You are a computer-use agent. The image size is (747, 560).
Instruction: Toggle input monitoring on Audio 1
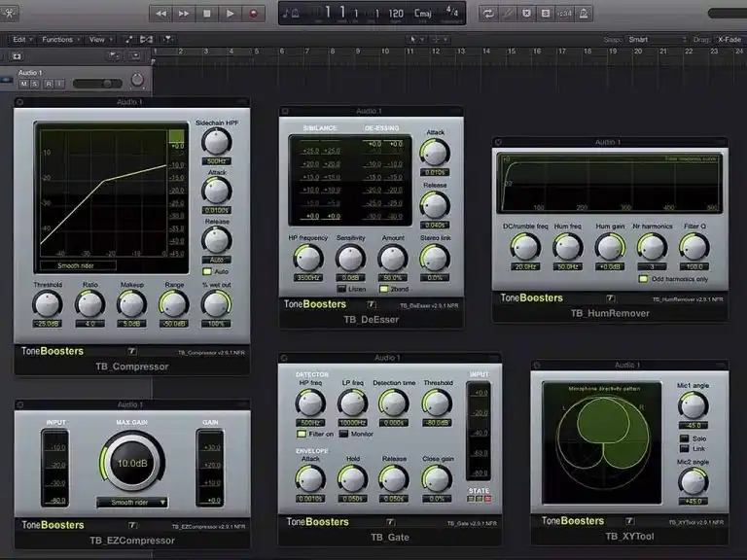[59, 84]
